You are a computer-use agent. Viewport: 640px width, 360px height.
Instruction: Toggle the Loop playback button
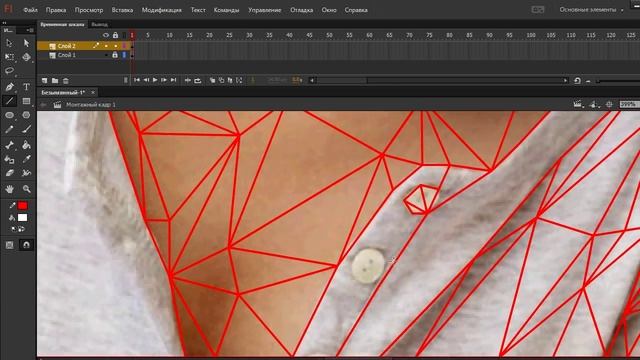coord(198,80)
